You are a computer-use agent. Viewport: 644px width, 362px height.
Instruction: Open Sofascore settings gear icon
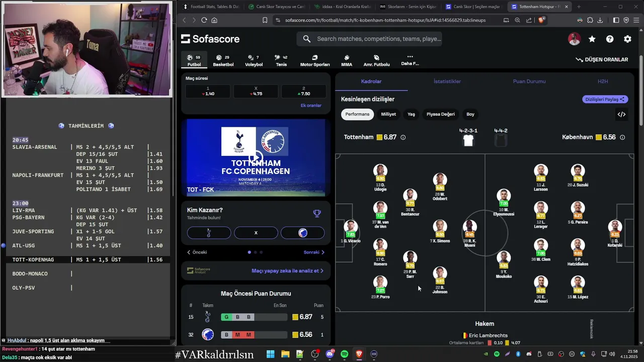click(x=627, y=39)
